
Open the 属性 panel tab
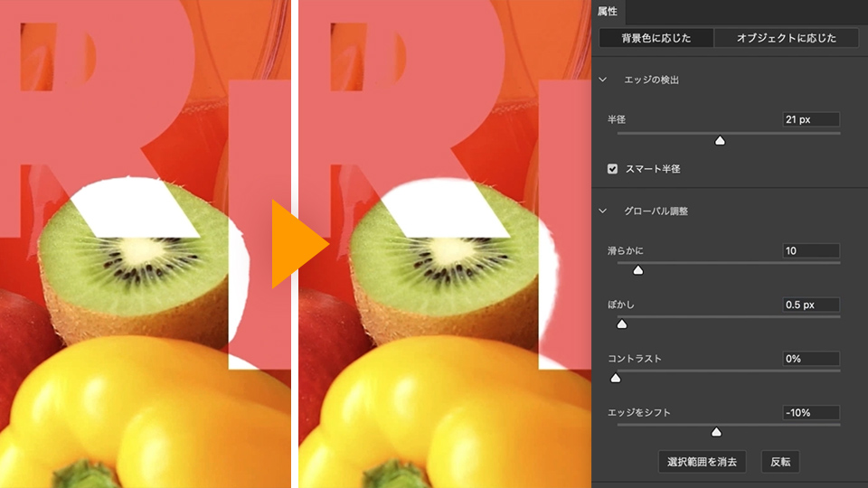608,12
